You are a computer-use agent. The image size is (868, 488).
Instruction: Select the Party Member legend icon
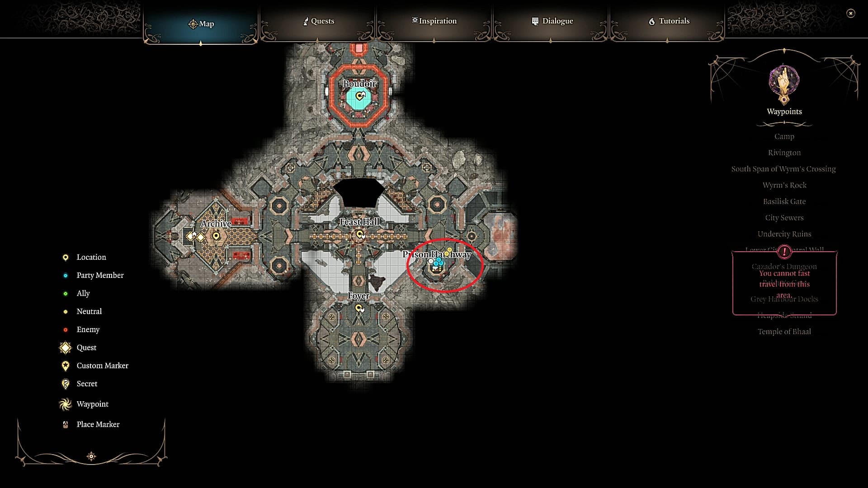pyautogui.click(x=65, y=275)
